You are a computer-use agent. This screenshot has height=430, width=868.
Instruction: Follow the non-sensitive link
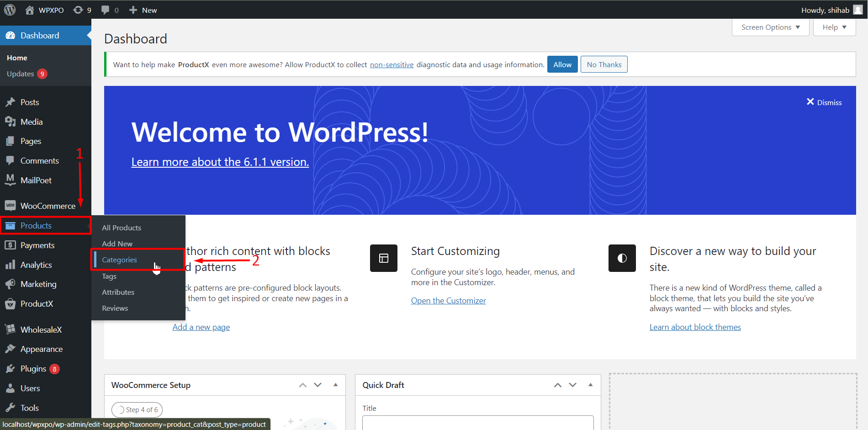point(392,64)
